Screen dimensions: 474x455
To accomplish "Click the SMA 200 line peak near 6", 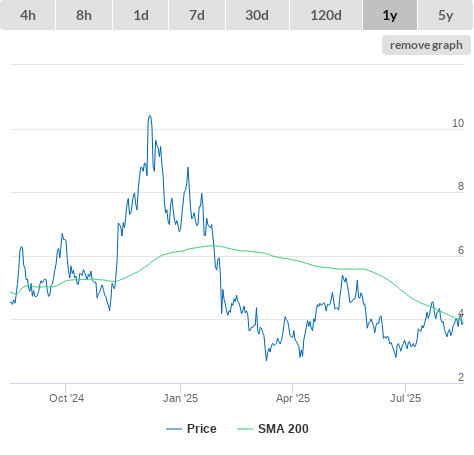I will pos(213,246).
